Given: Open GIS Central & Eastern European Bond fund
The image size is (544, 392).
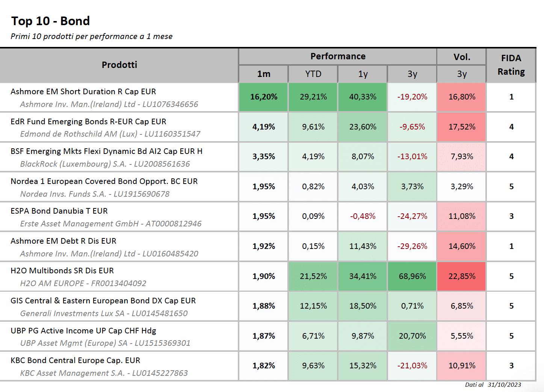Looking at the screenshot, I should 103,301.
